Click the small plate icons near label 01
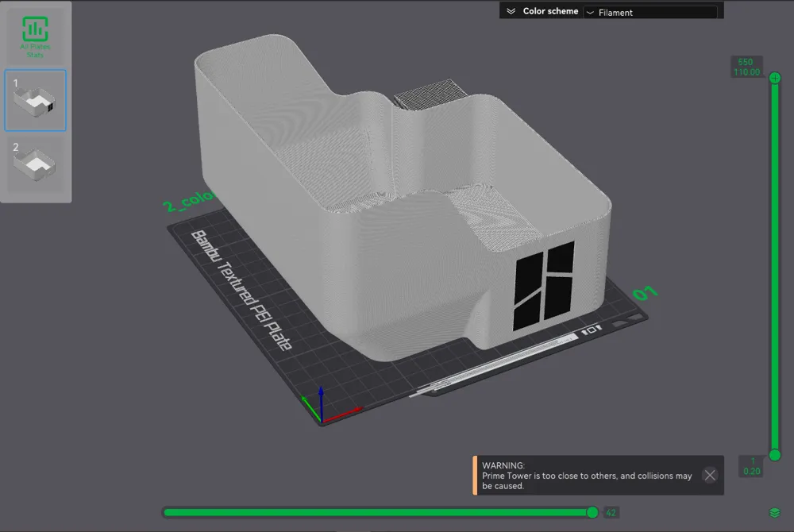 coord(592,330)
